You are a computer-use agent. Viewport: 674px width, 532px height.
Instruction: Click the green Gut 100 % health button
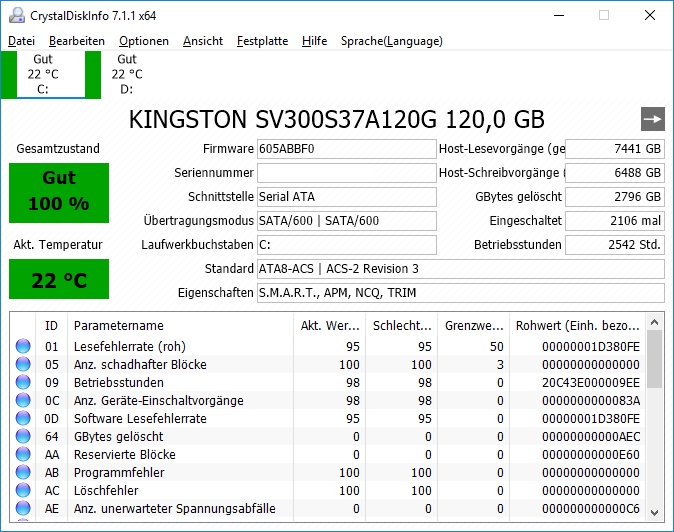(x=59, y=193)
